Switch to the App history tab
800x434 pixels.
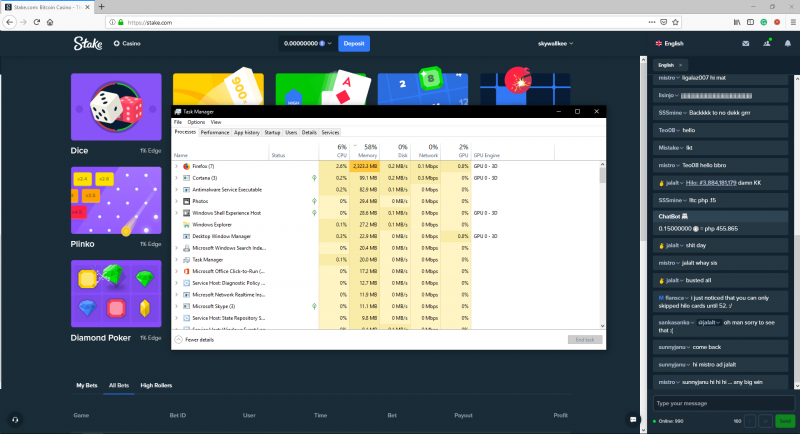246,133
